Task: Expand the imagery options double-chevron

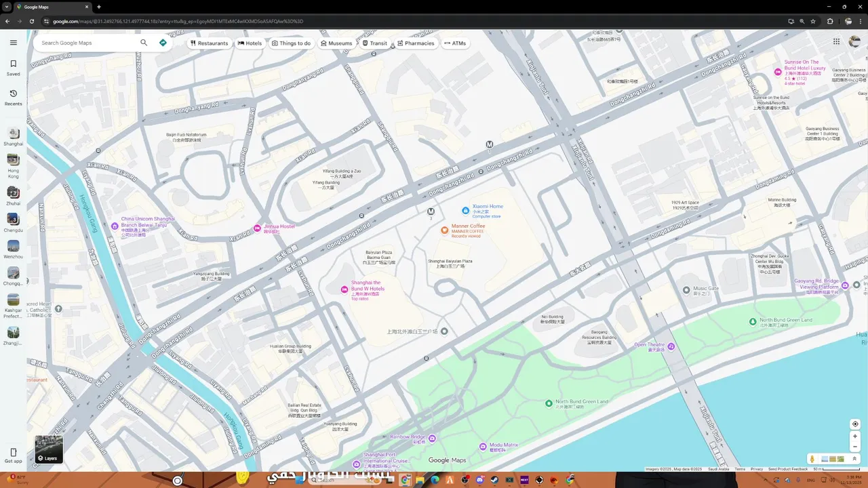Action: point(854,459)
